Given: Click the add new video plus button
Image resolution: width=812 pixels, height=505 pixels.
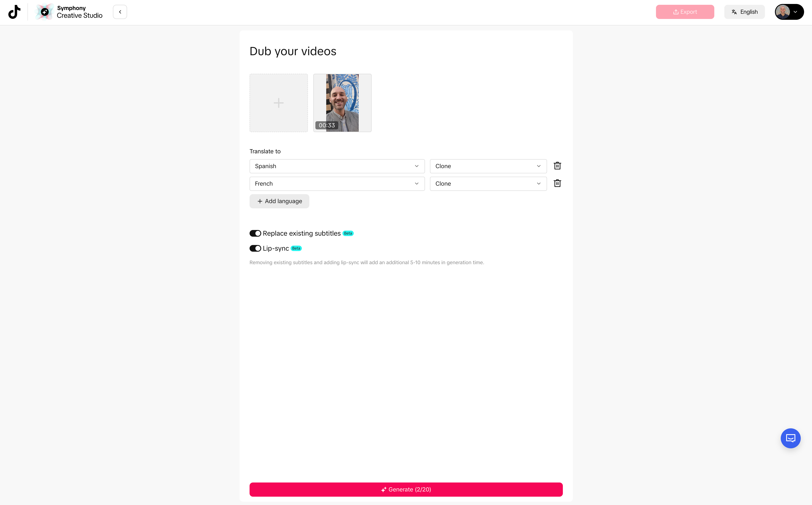Looking at the screenshot, I should (278, 102).
